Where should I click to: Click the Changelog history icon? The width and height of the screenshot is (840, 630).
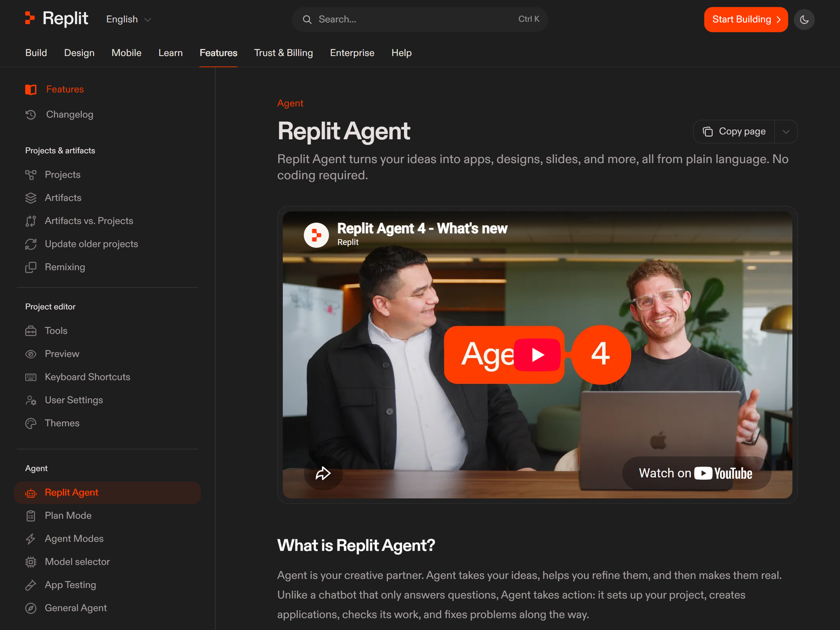pos(31,114)
